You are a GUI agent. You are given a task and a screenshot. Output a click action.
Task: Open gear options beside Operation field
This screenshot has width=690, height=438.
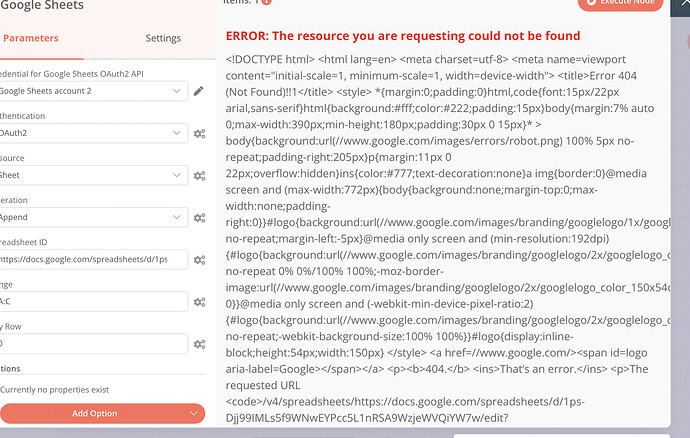200,218
